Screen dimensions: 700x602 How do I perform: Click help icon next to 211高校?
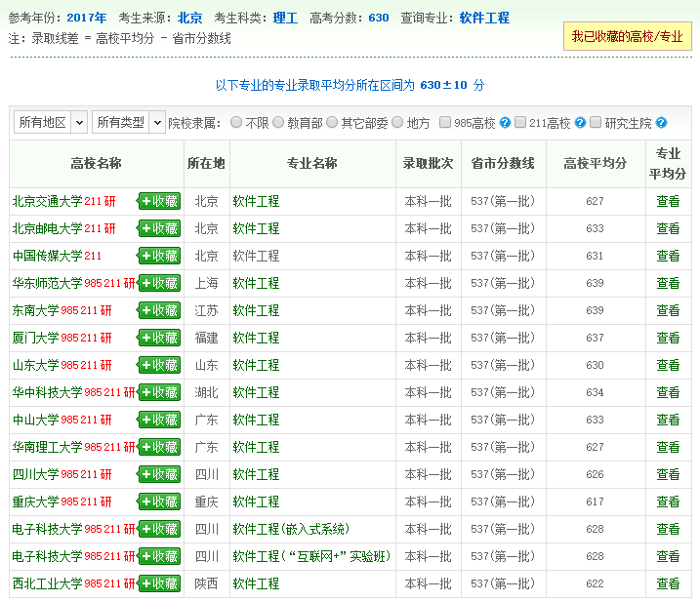coord(580,122)
